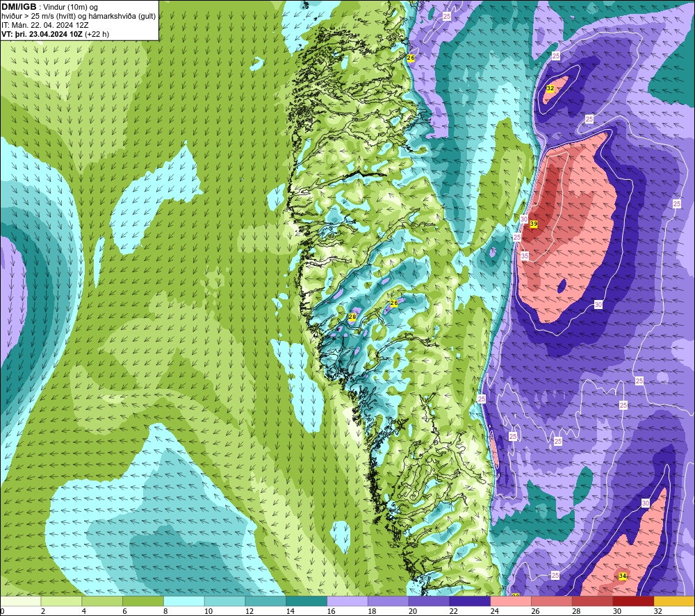
Task: Click the yellow 34 gust label
Action: tap(623, 576)
